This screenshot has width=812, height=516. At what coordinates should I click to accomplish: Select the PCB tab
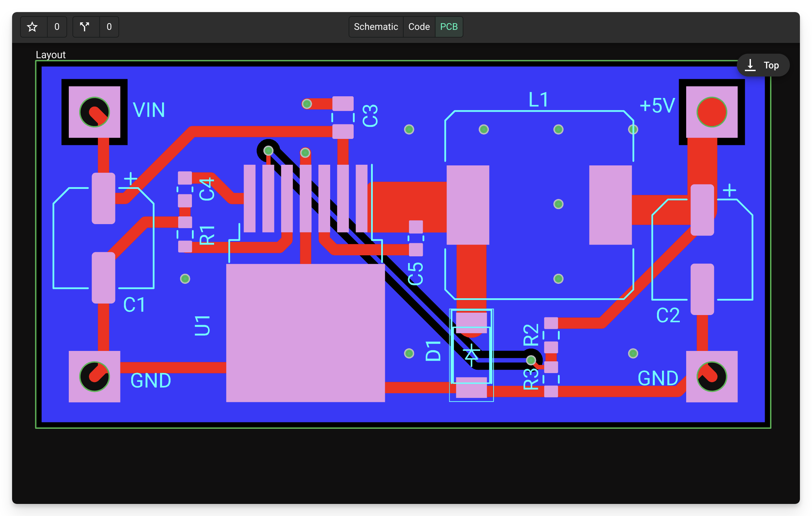[449, 27]
